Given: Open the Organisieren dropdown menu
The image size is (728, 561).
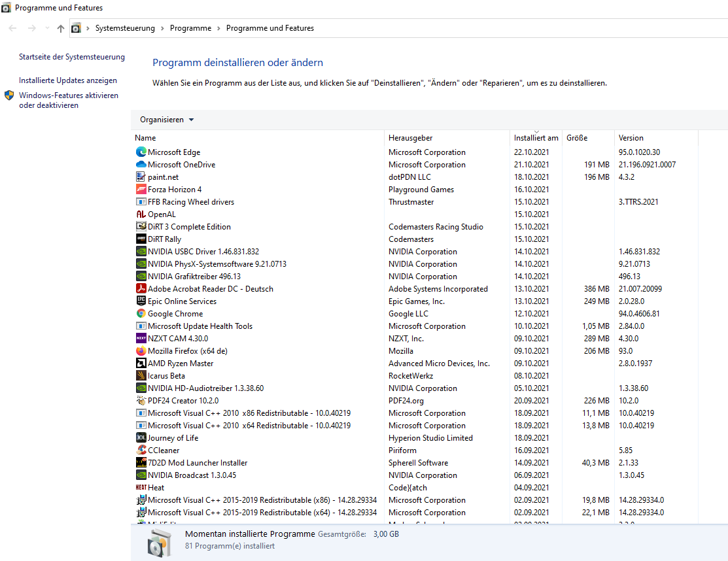Looking at the screenshot, I should (167, 120).
